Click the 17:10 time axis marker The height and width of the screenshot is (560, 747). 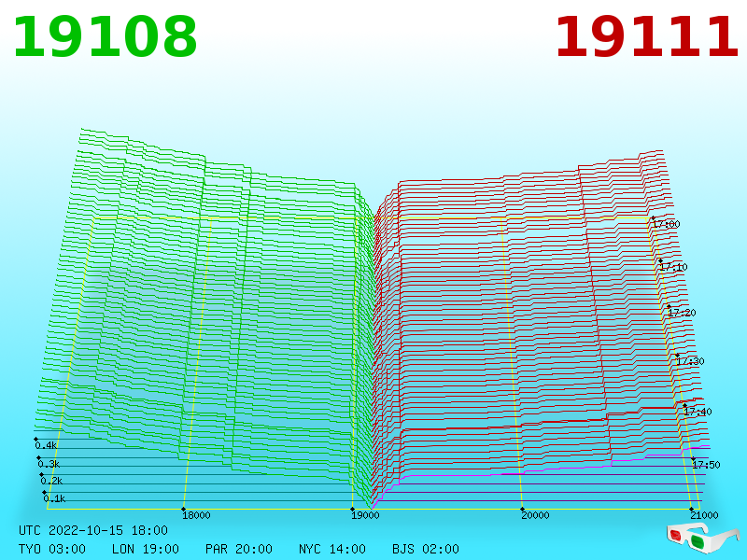673,267
